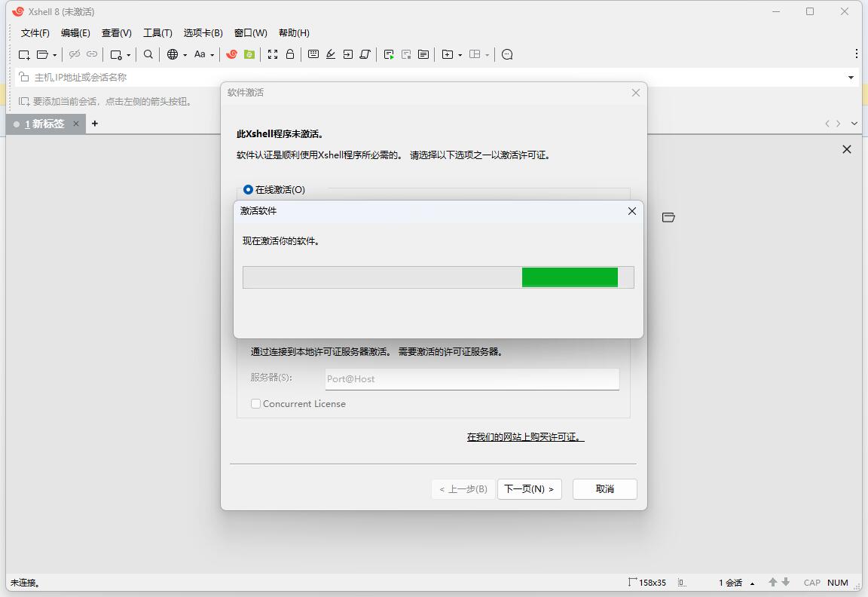
Task: Click the Encoding globe icon
Action: (x=173, y=54)
